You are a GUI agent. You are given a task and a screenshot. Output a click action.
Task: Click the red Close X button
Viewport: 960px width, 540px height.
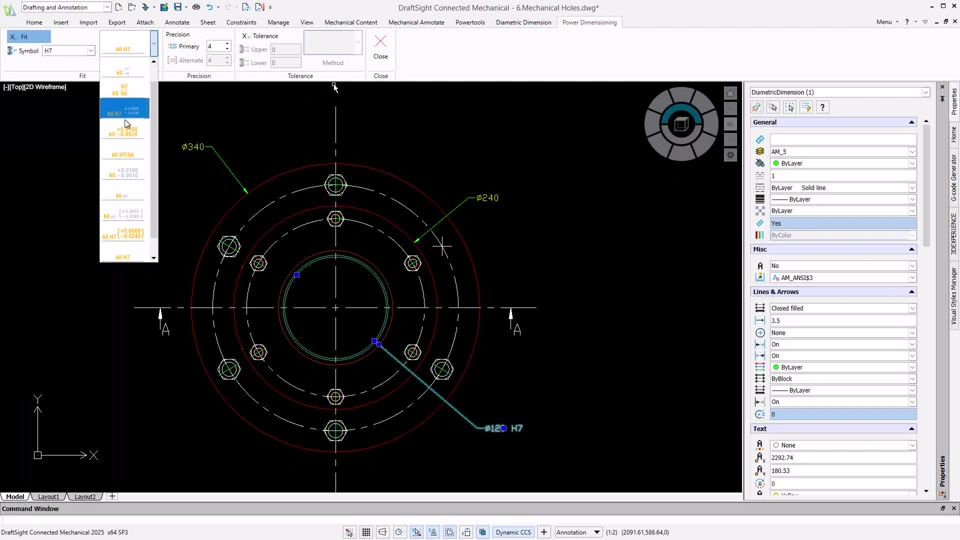(x=380, y=41)
